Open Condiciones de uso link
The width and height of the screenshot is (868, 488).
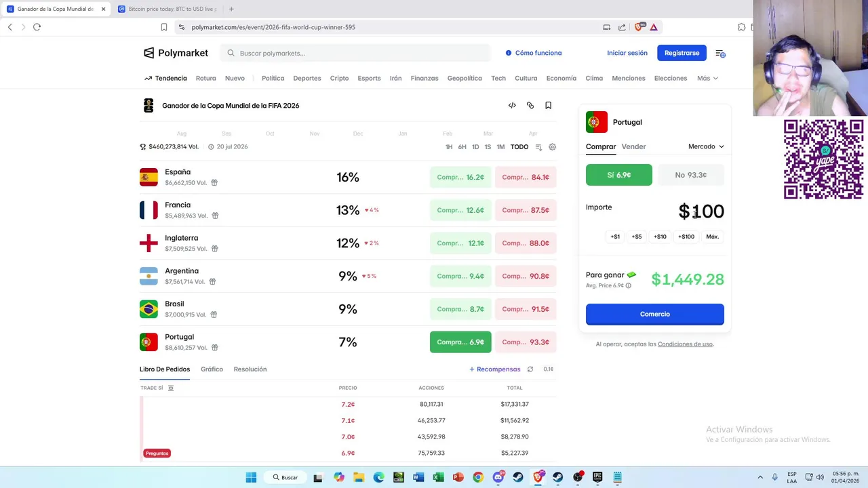685,344
